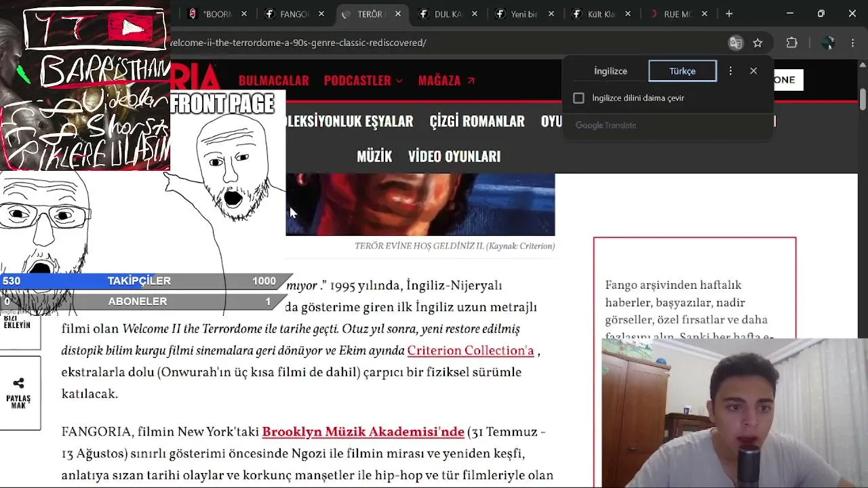868x488 pixels.
Task: Close the FANGO tab
Action: click(x=321, y=14)
